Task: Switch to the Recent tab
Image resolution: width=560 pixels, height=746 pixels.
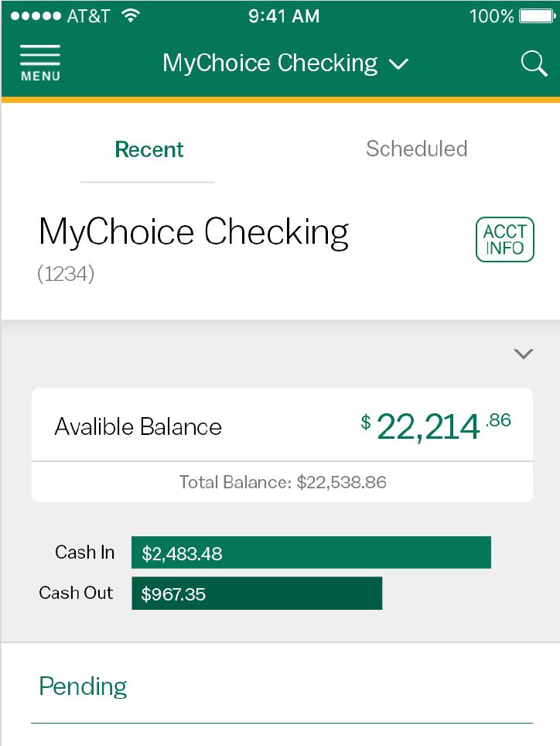Action: (x=149, y=149)
